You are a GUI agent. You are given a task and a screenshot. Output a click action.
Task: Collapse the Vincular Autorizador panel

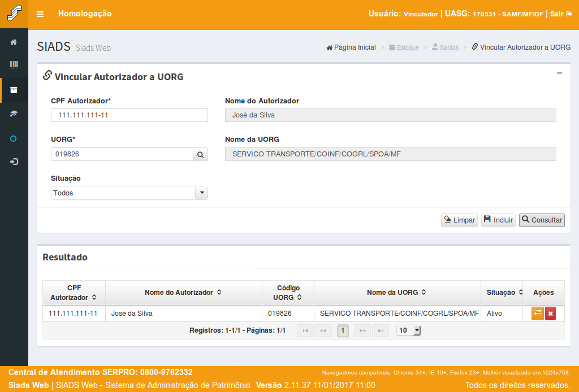point(559,73)
